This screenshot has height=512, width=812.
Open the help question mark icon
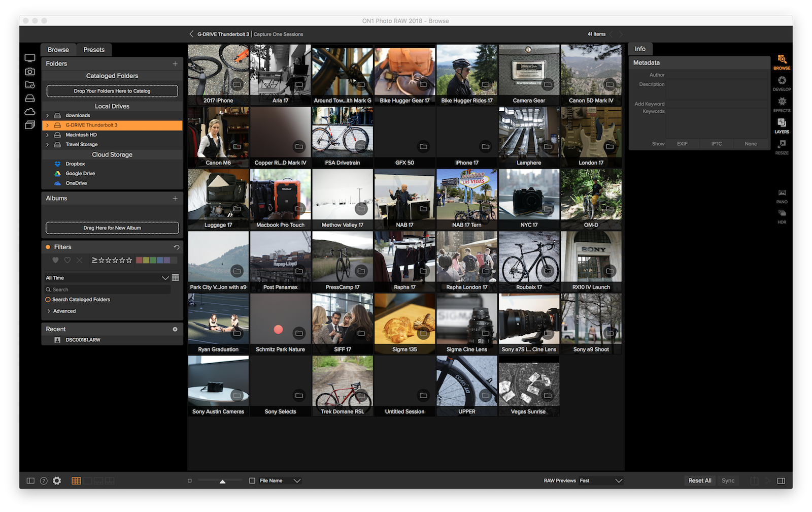point(44,481)
